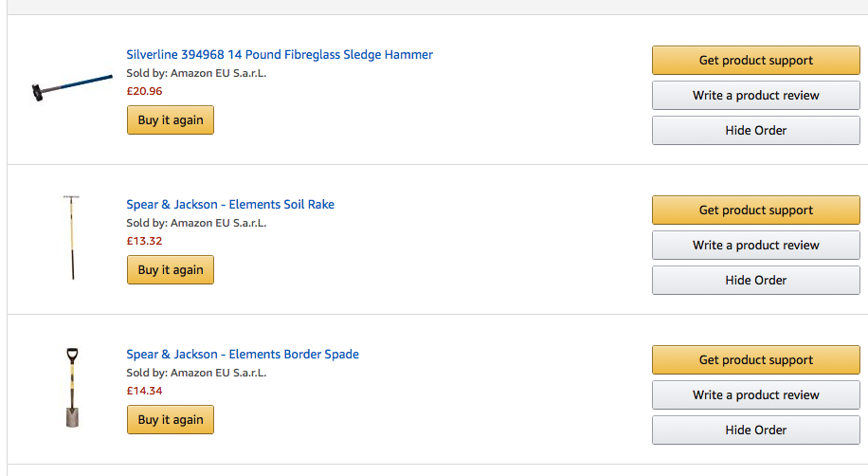Open Spear & Jackson Elements Border Spade link
This screenshot has height=476, width=868.
243,355
